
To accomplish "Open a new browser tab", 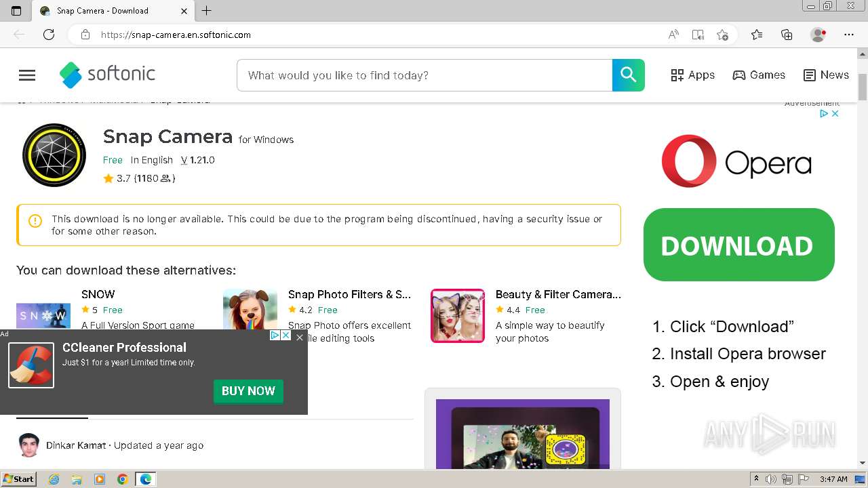I will click(x=207, y=11).
